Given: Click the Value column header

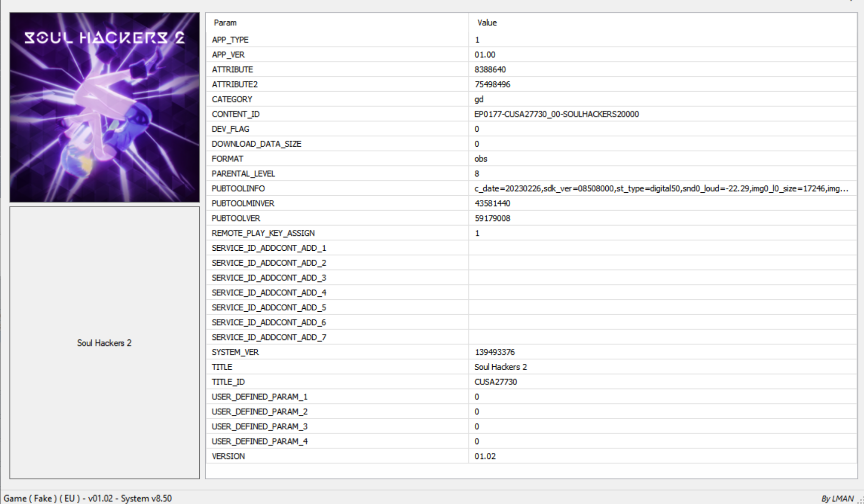Looking at the screenshot, I should 487,23.
